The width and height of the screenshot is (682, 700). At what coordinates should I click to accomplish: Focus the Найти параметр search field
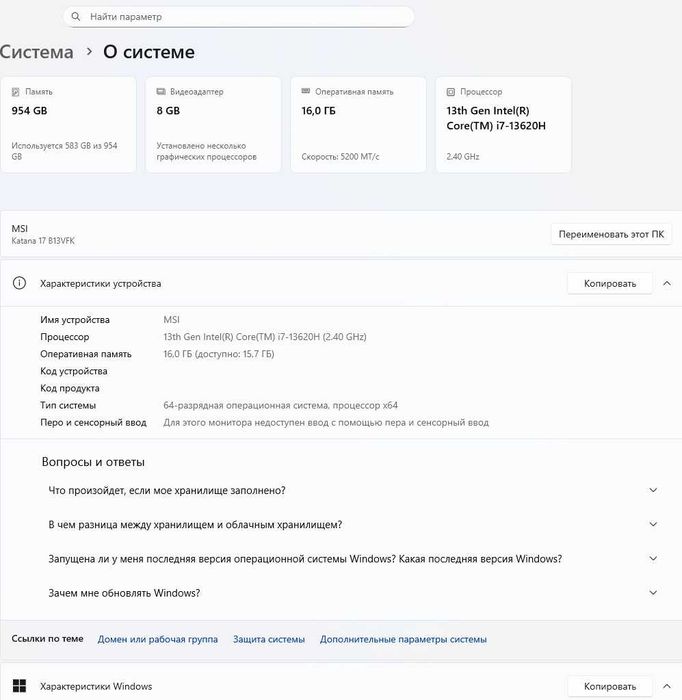click(x=240, y=17)
